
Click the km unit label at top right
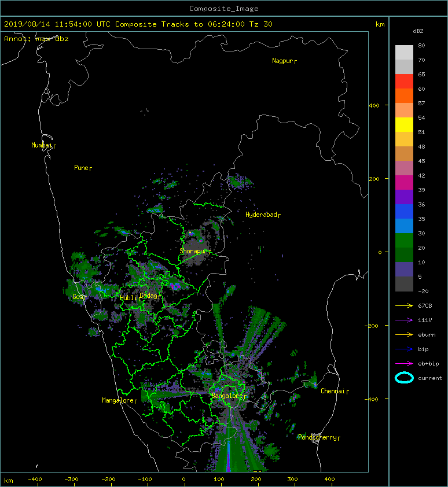pyautogui.click(x=380, y=24)
